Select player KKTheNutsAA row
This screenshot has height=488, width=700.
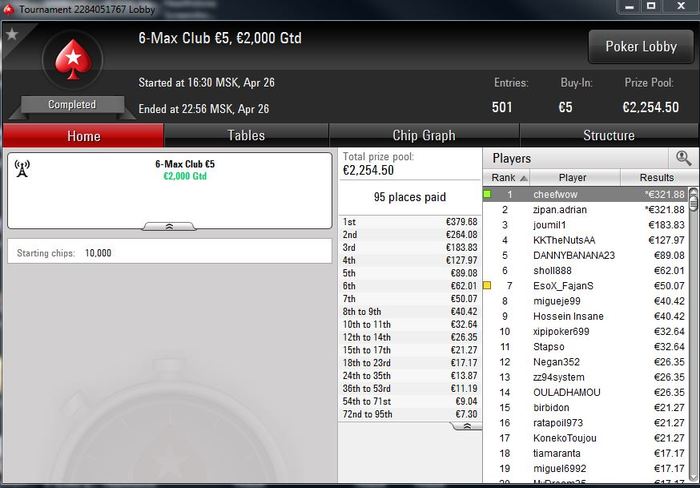point(586,240)
